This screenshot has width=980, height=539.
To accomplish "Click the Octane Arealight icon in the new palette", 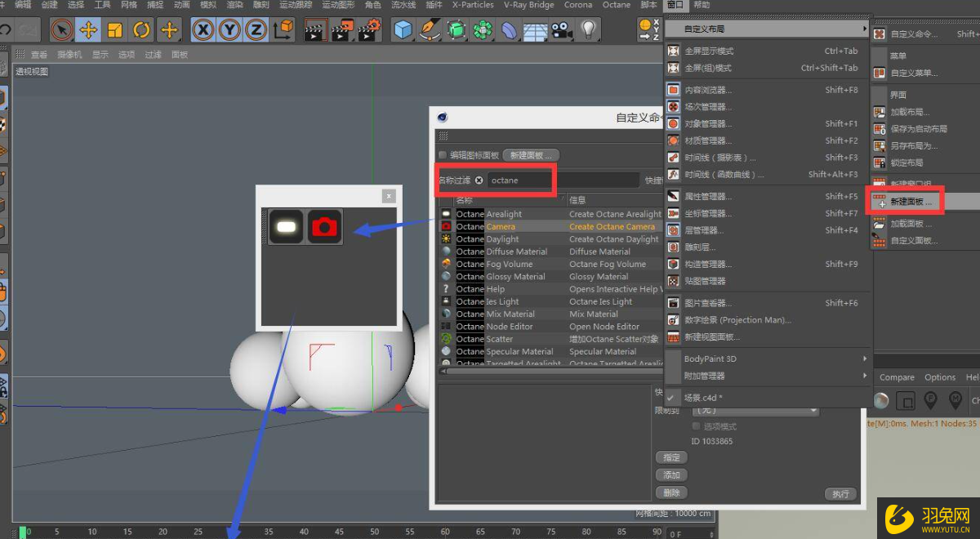I will pos(287,226).
